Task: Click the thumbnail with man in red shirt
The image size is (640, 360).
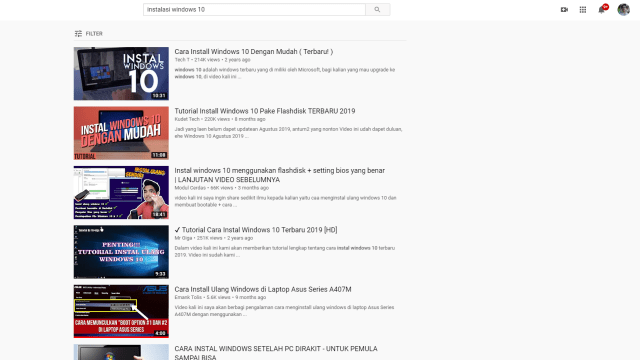Action: 121,192
